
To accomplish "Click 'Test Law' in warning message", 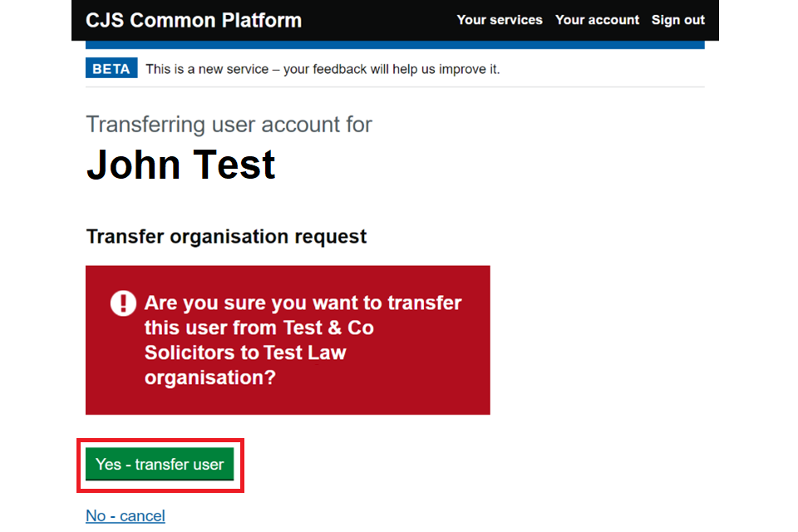I will [x=304, y=352].
